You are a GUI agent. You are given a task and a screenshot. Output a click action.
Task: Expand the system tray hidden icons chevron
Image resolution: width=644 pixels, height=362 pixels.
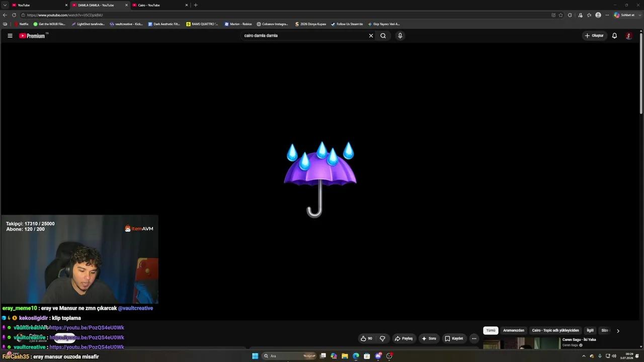coord(584,356)
